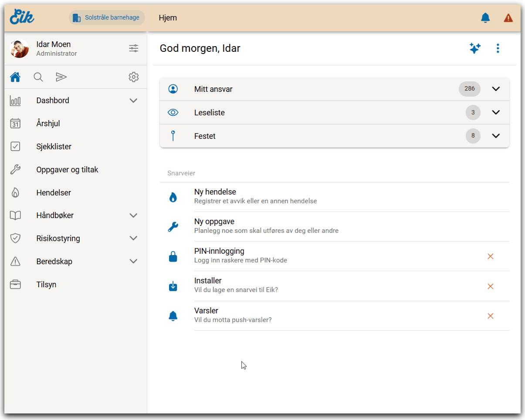Open the three-dot more options menu
This screenshot has height=420, width=525.
pyautogui.click(x=498, y=48)
